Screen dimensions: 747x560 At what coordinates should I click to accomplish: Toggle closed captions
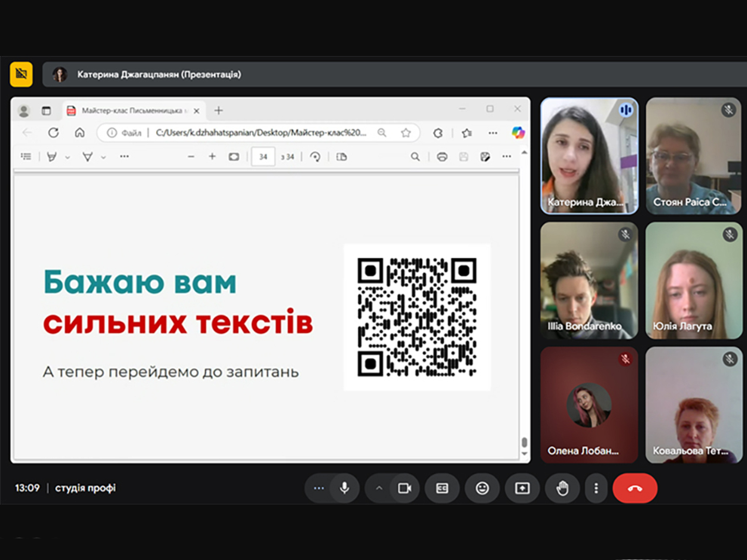click(x=442, y=488)
